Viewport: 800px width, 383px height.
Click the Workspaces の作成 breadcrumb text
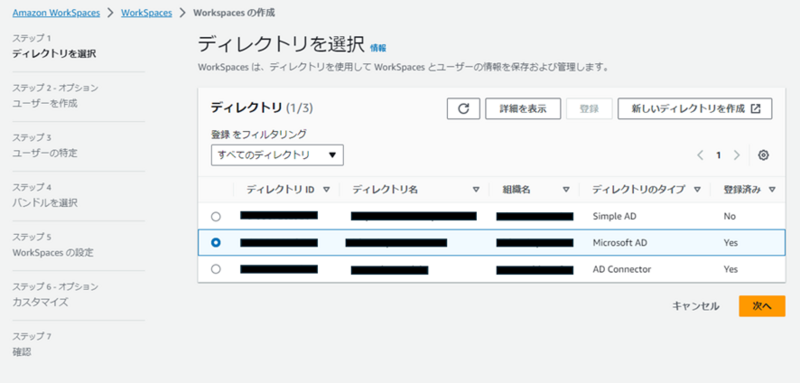click(x=234, y=13)
